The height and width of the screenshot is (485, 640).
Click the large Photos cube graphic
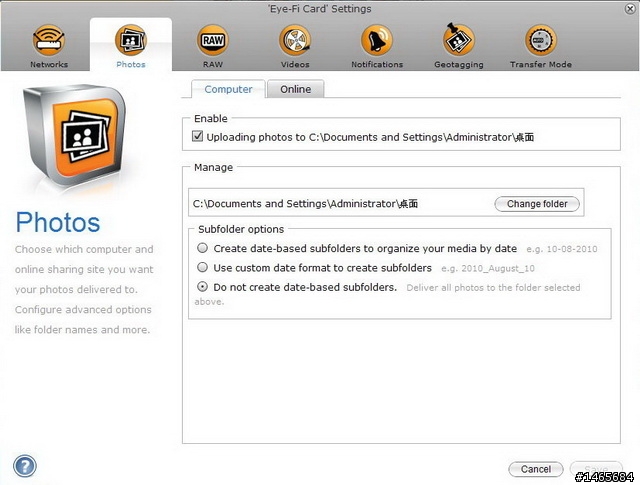point(74,135)
